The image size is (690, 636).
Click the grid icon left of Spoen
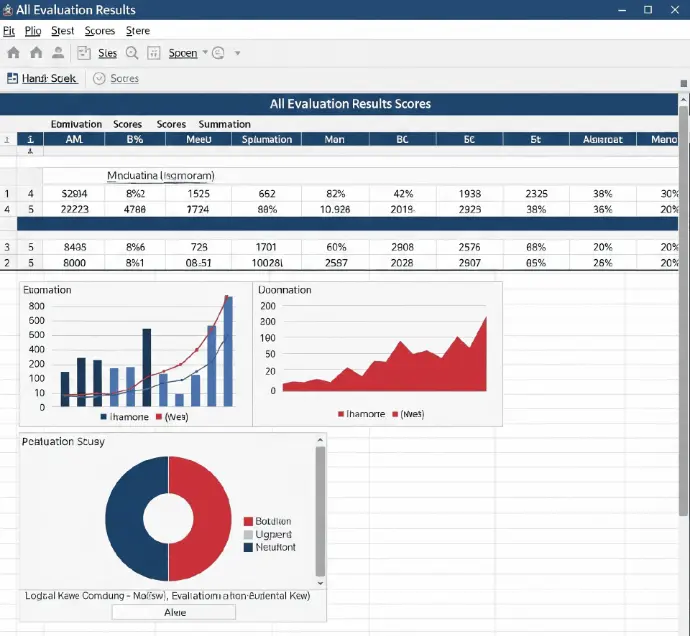pyautogui.click(x=154, y=53)
